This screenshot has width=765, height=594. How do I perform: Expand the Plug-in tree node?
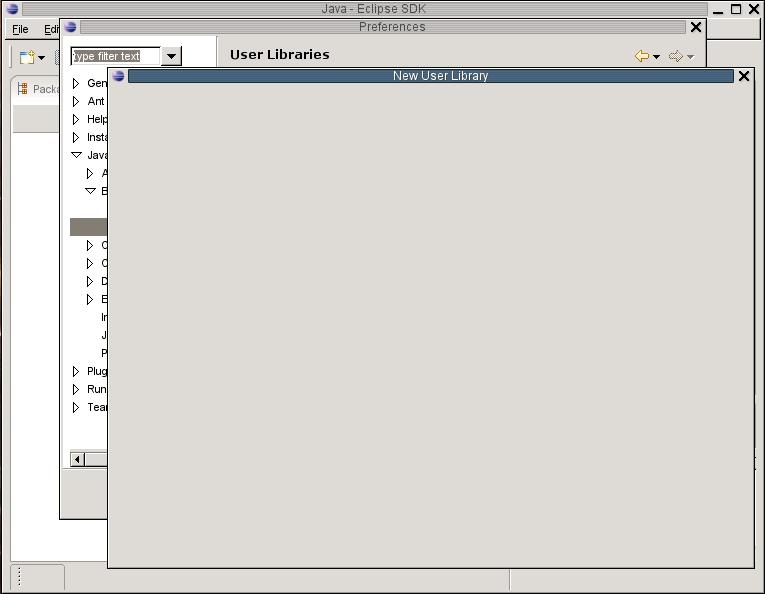76,372
